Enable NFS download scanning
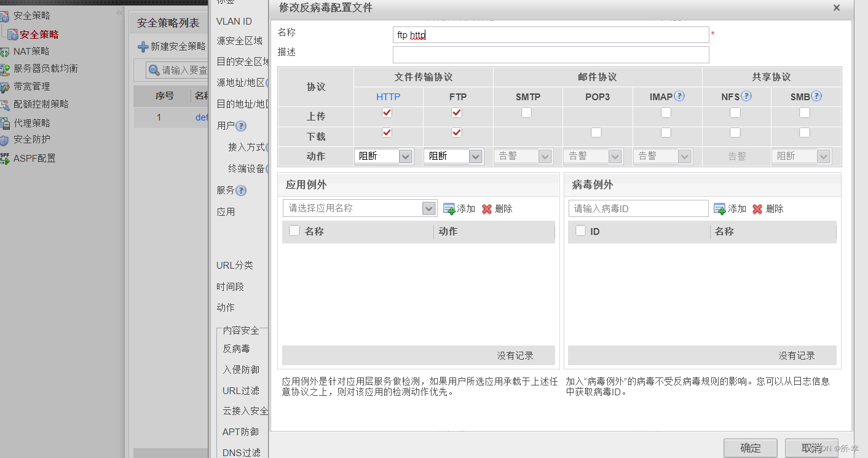The width and height of the screenshot is (868, 458). [x=735, y=132]
